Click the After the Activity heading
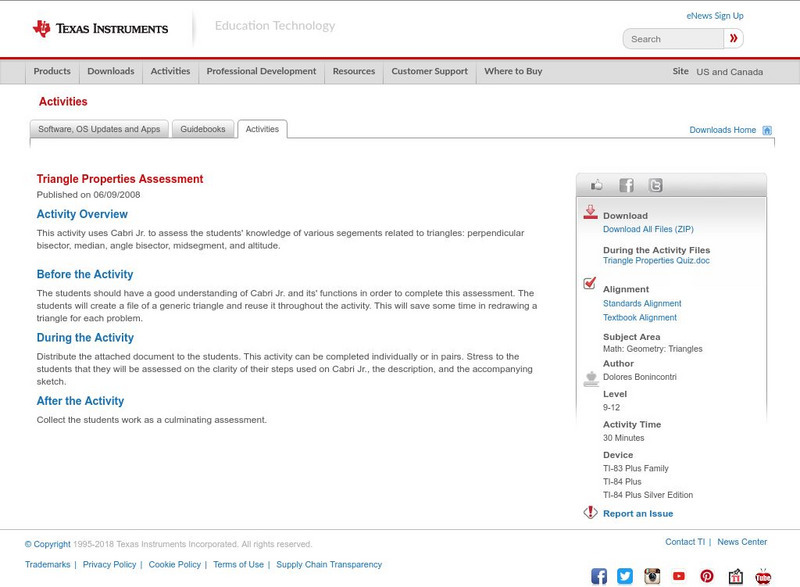 (80, 401)
